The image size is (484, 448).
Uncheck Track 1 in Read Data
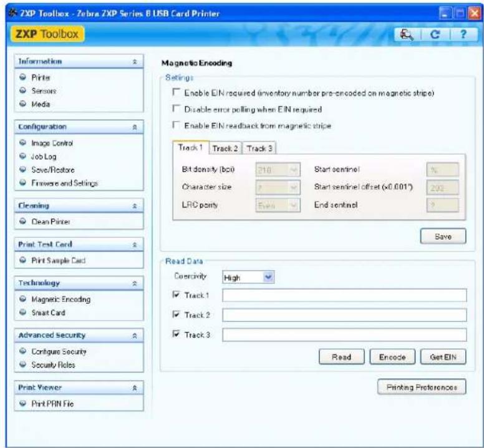[x=176, y=295]
